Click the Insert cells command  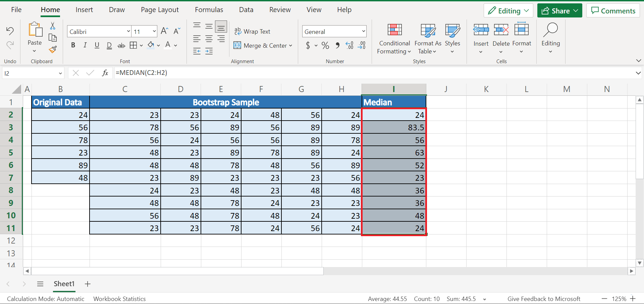(481, 39)
